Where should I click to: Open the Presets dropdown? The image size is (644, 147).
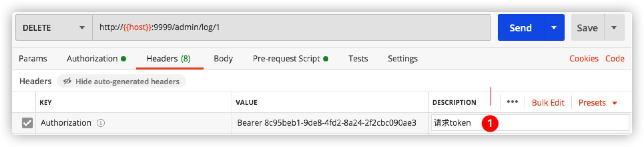click(x=598, y=103)
